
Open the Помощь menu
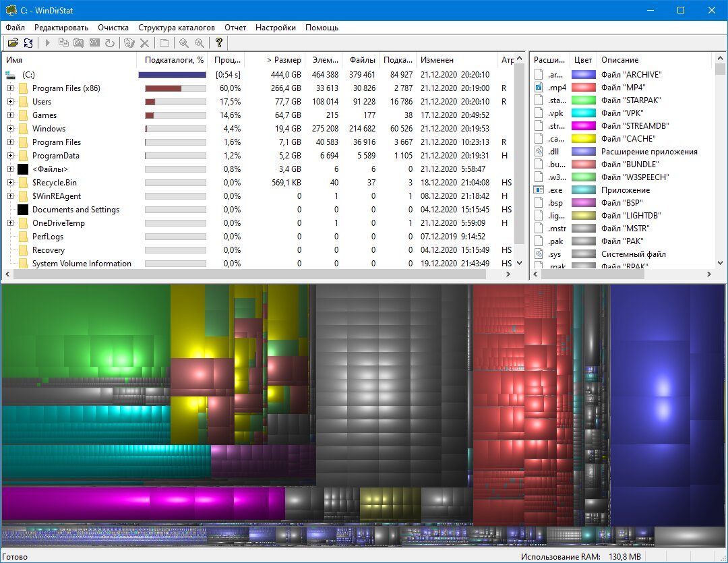[x=322, y=28]
